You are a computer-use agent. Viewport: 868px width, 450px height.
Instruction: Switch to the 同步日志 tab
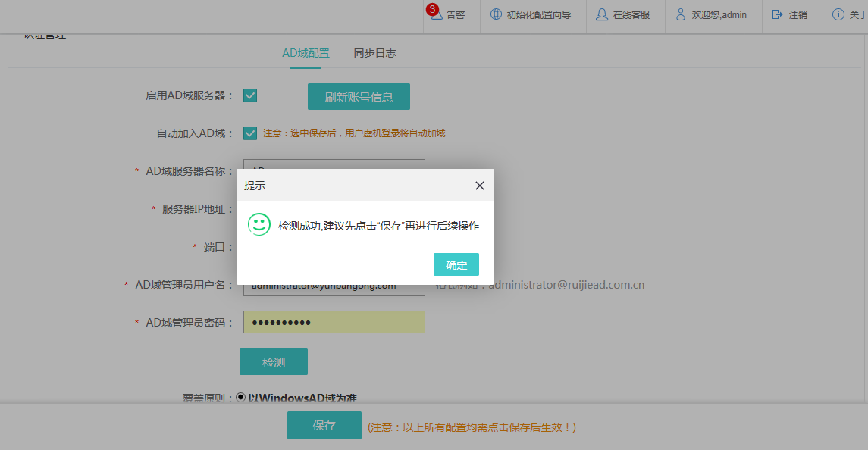pos(374,53)
